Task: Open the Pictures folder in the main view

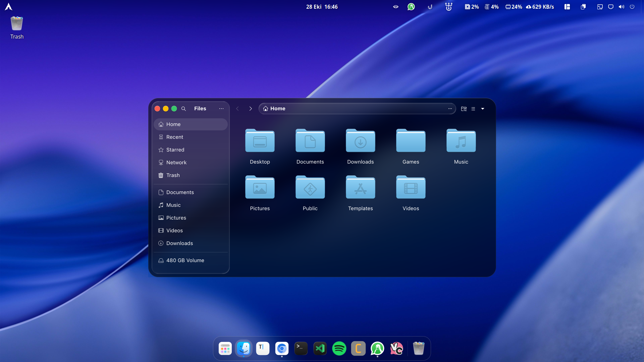Action: coord(260,193)
